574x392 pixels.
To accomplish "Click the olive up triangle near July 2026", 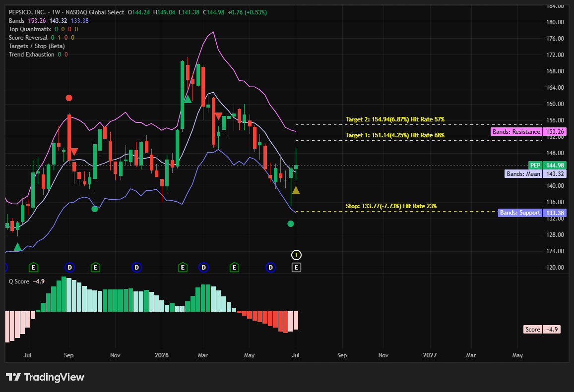I will 296,190.
